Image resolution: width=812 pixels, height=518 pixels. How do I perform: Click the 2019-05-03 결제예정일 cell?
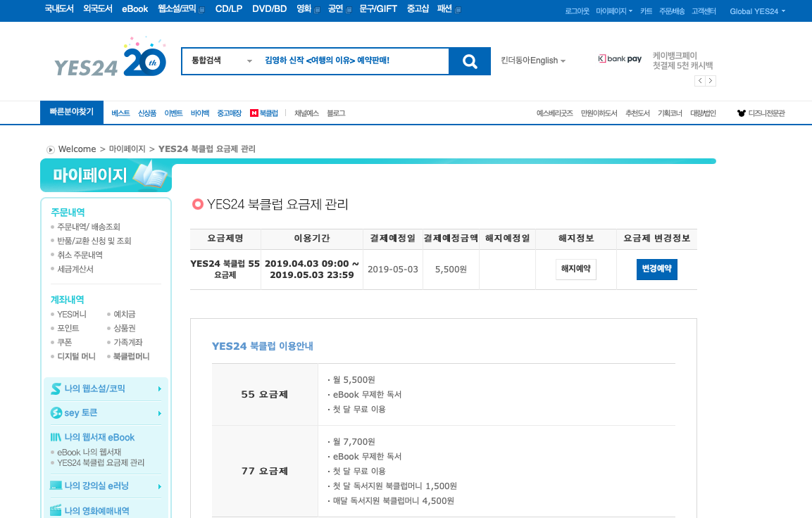click(392, 270)
